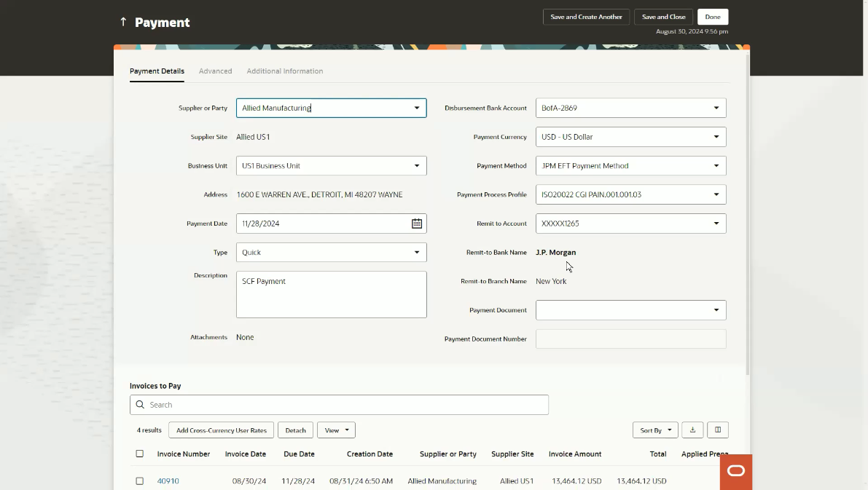This screenshot has width=868, height=490.
Task: Select all invoices with header checkbox
Action: point(140,454)
